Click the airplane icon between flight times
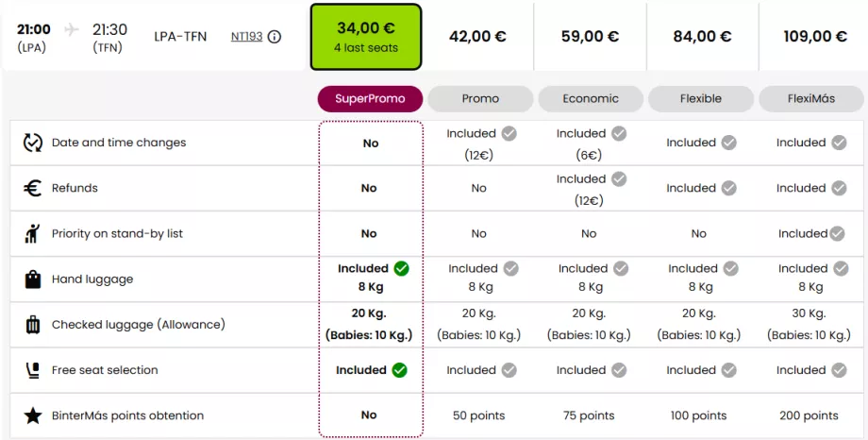 tap(72, 29)
